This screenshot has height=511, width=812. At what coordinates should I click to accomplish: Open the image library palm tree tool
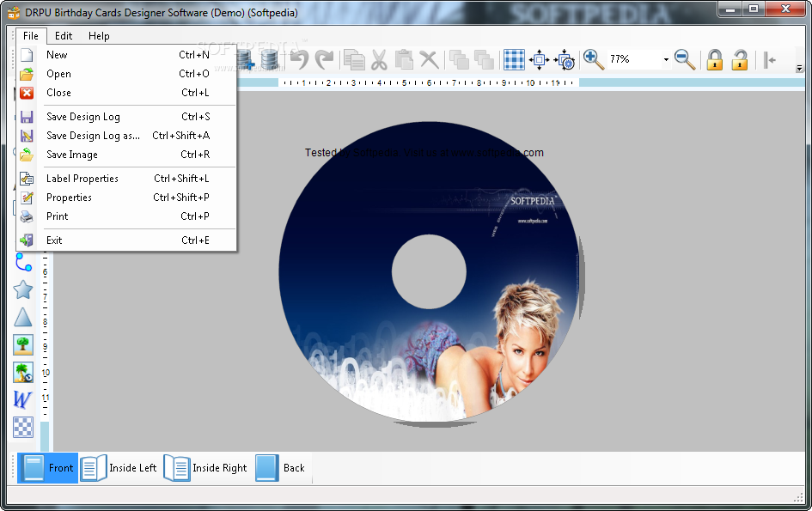click(x=23, y=372)
